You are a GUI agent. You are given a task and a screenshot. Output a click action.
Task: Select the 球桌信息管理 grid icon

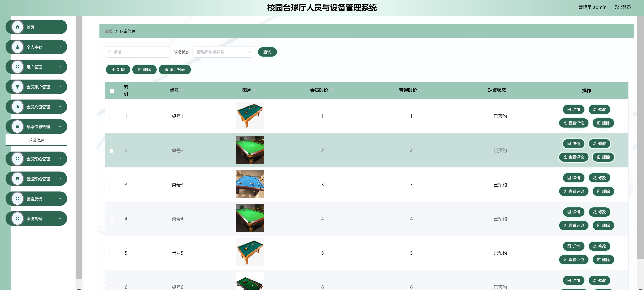click(x=17, y=126)
